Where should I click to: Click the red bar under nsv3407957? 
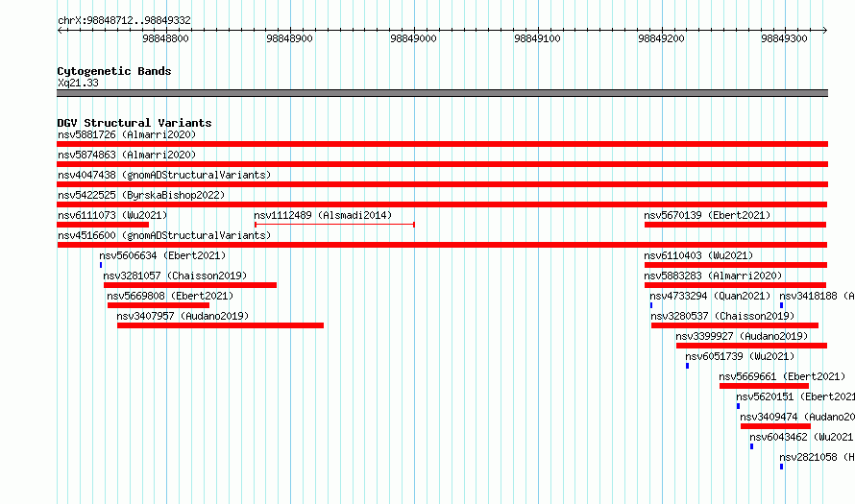(220, 325)
